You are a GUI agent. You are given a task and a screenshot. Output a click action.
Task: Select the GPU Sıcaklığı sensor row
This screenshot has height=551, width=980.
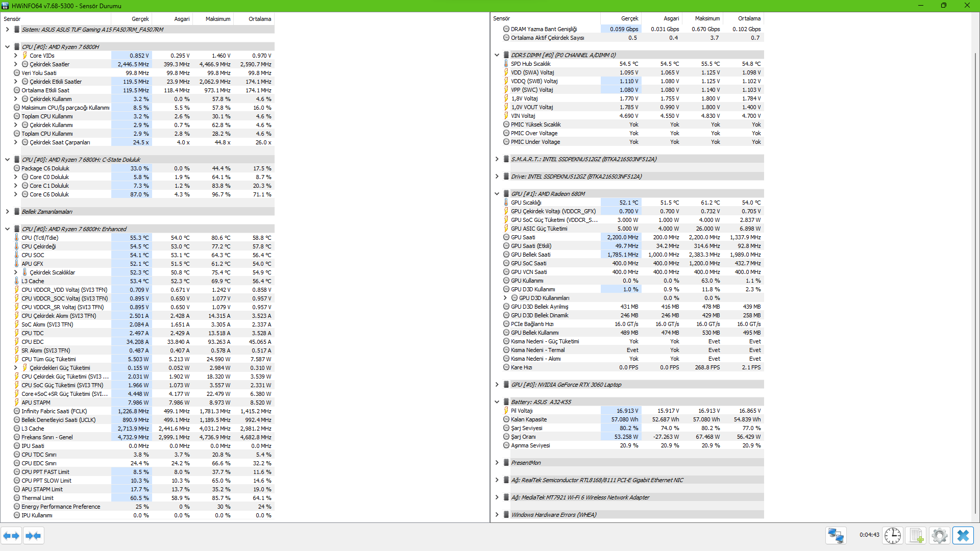pos(526,203)
